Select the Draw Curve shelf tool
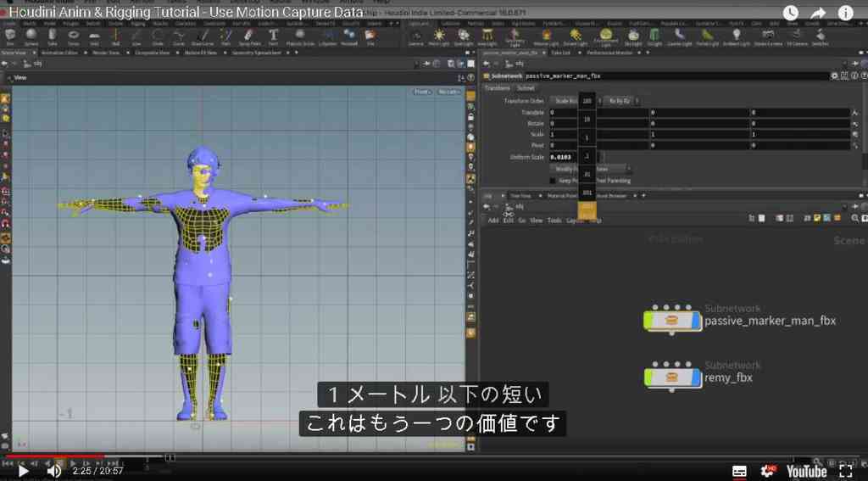This screenshot has height=481, width=868. pos(202,37)
